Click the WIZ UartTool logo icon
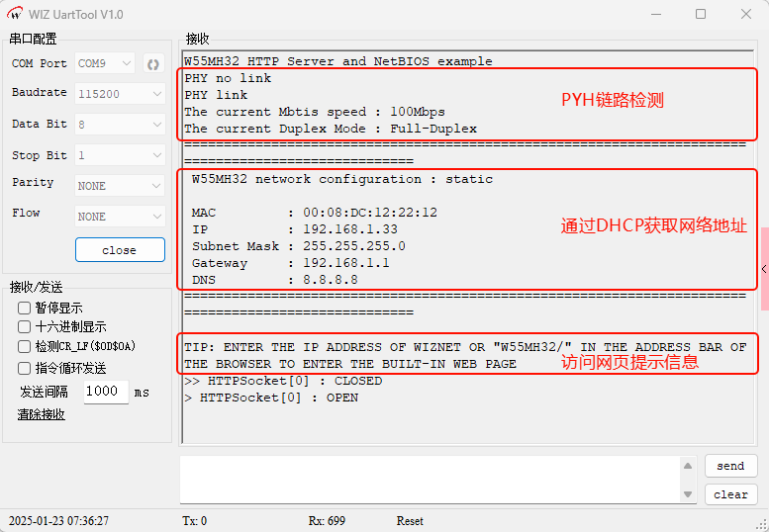This screenshot has width=769, height=532. [x=16, y=14]
